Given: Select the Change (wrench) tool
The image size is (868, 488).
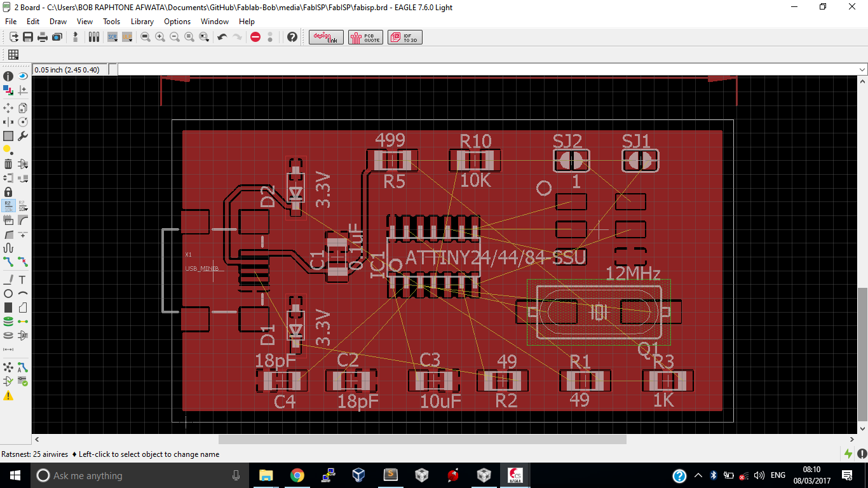Looking at the screenshot, I should pos(23,136).
